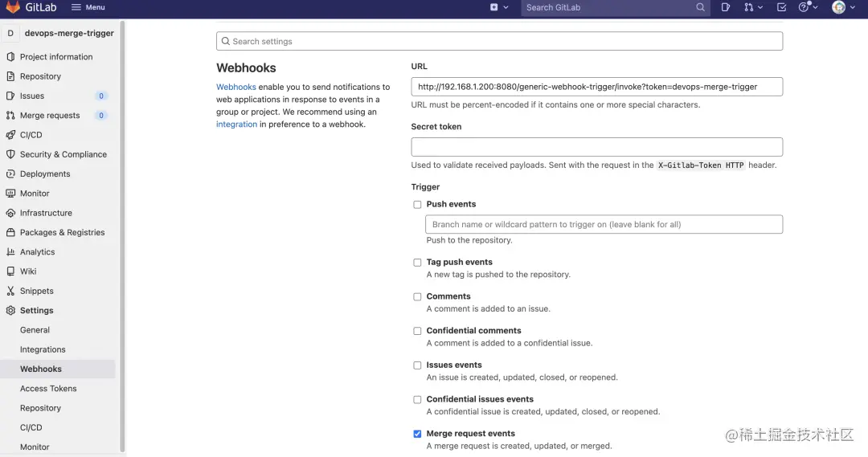Enable the Push events checkbox
868x457 pixels.
(417, 205)
